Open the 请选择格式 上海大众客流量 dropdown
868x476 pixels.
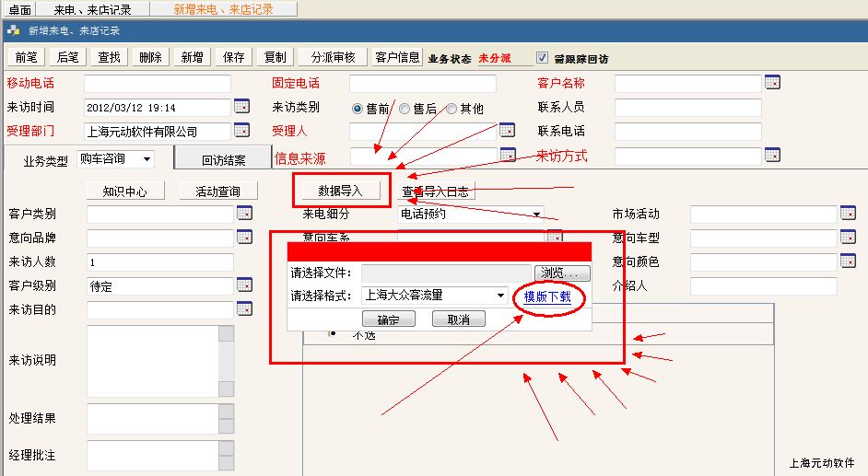[x=501, y=296]
